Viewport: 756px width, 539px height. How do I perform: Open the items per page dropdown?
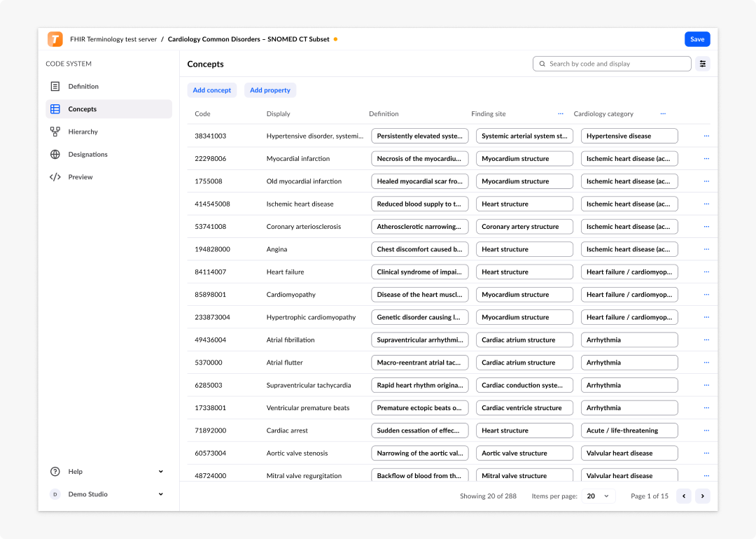598,496
